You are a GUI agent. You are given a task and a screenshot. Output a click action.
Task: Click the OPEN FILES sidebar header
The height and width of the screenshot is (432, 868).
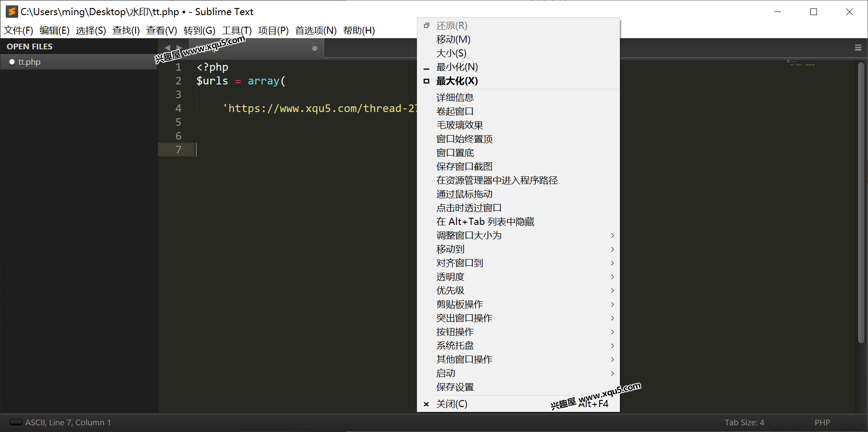pos(29,46)
